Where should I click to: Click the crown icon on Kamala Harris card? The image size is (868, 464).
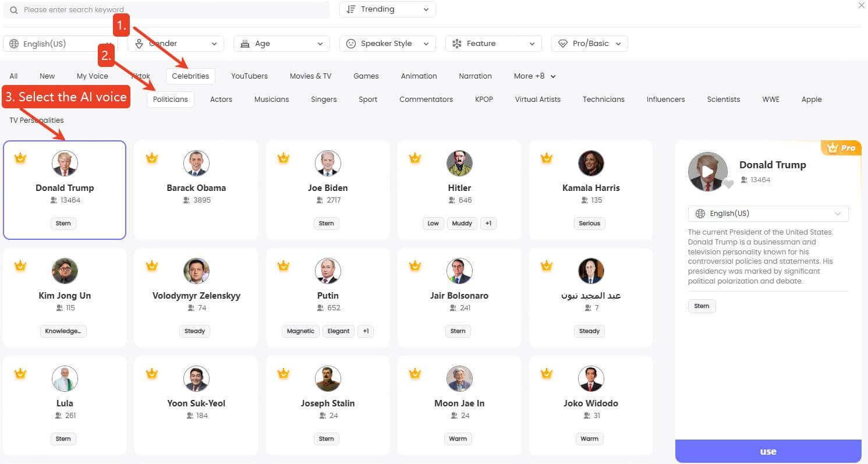pos(547,158)
